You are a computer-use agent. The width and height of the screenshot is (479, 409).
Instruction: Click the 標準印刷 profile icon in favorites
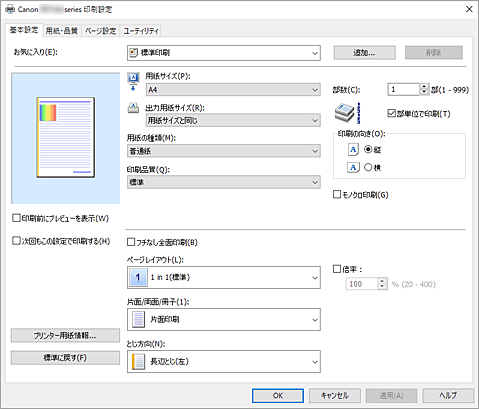(133, 52)
